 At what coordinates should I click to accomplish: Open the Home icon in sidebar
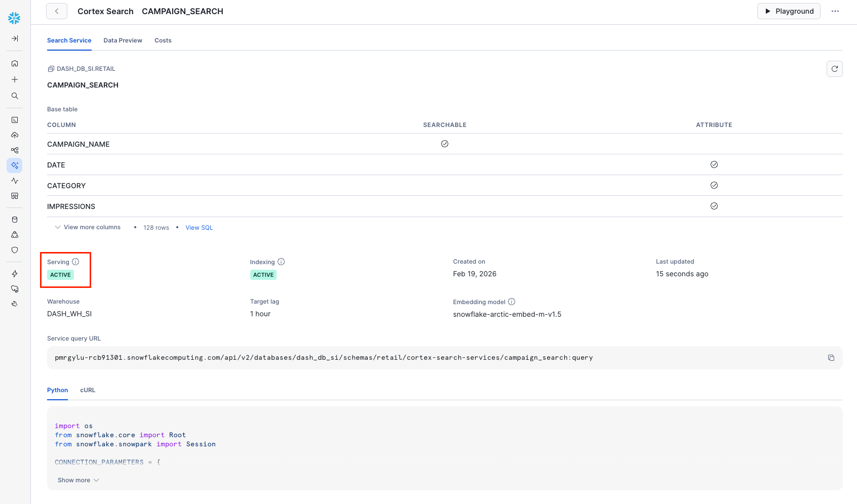click(15, 63)
